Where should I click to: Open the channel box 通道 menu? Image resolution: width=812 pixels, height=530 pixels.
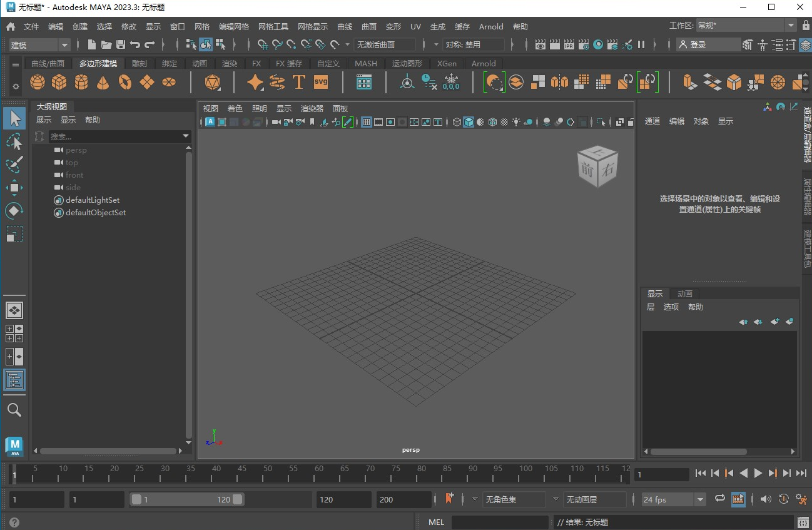point(652,121)
